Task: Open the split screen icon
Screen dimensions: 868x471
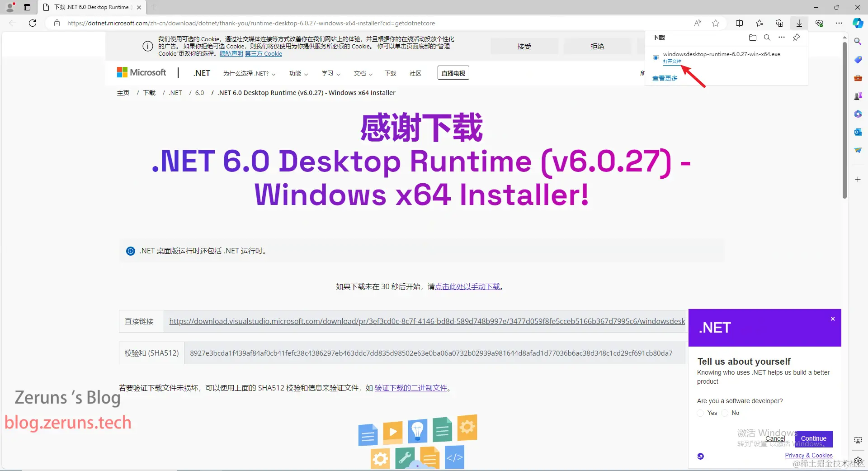Action: 740,23
